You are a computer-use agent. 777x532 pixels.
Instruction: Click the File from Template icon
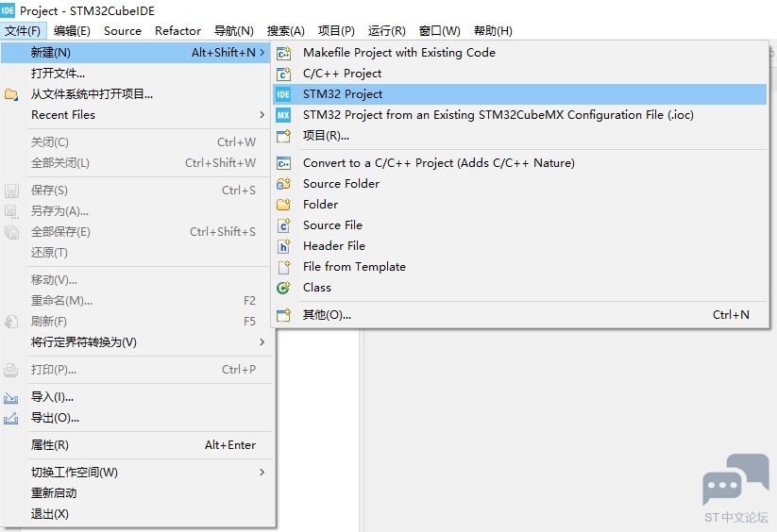283,267
